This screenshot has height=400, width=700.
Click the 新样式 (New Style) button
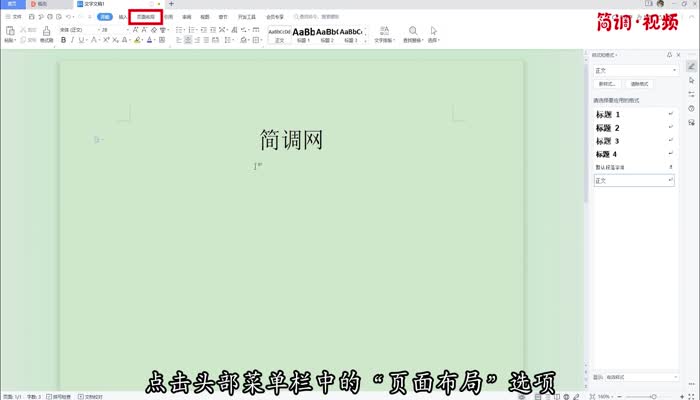[x=607, y=84]
